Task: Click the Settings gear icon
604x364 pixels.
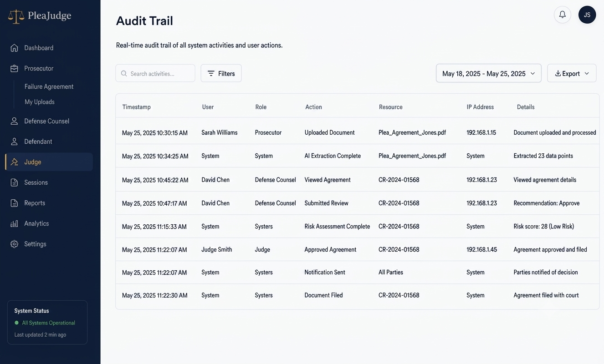Action: [x=15, y=244]
